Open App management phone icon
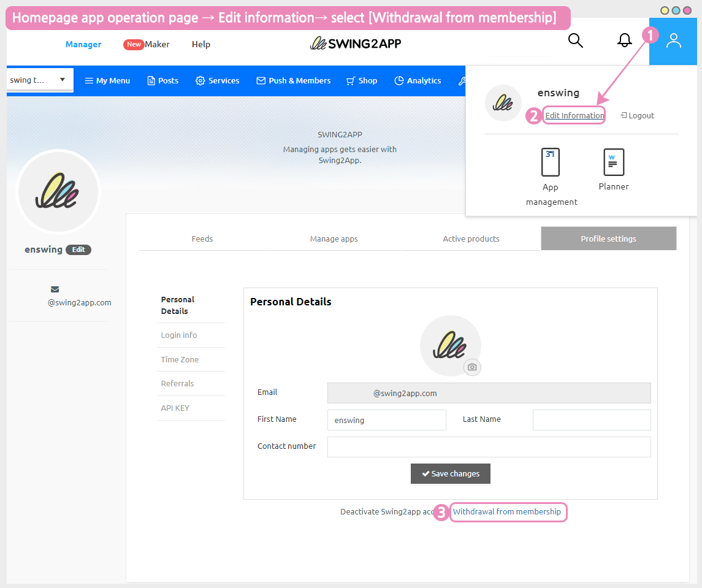 tap(551, 162)
